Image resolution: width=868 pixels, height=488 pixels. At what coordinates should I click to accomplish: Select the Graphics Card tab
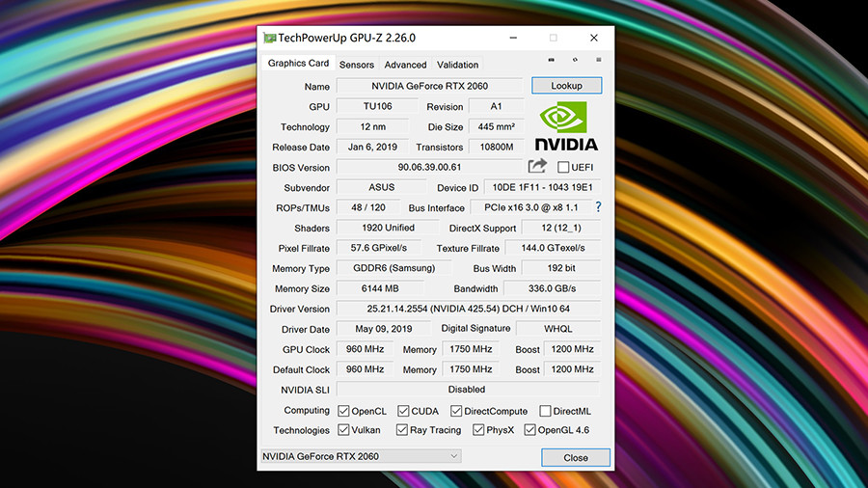(298, 63)
